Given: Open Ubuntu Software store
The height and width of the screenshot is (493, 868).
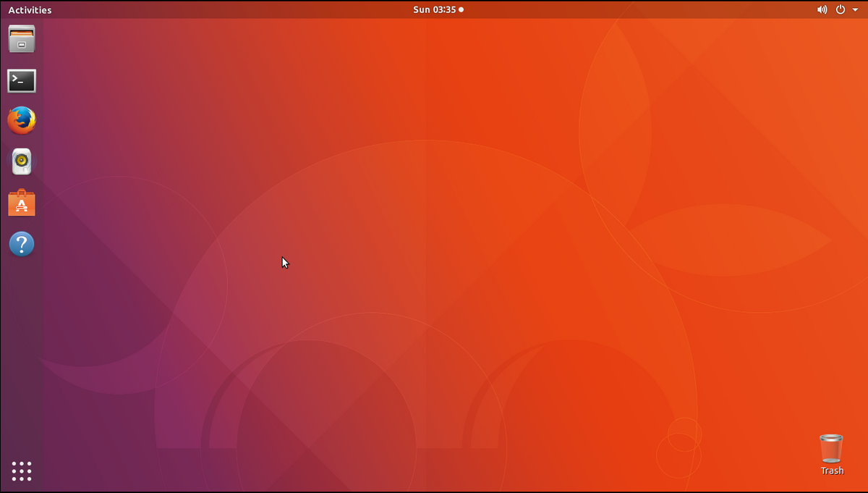Looking at the screenshot, I should click(x=22, y=203).
